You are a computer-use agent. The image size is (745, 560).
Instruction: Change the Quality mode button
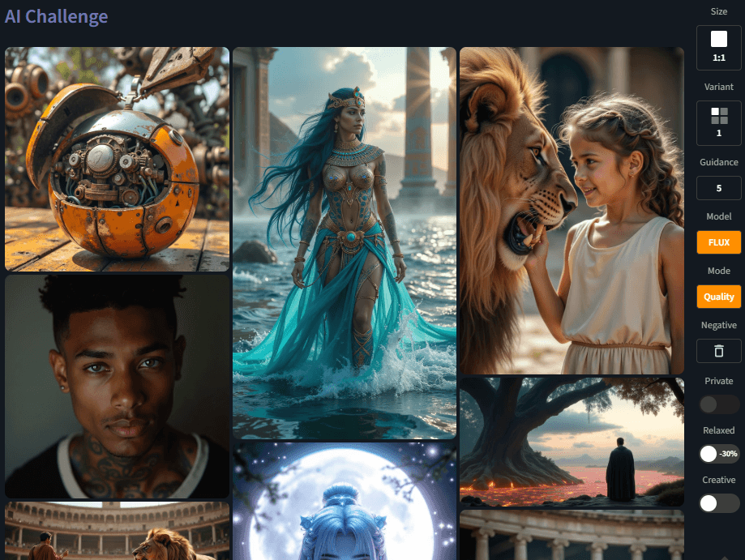(x=718, y=297)
